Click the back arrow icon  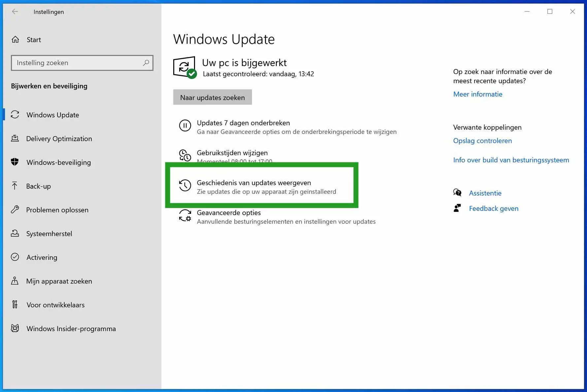[15, 12]
